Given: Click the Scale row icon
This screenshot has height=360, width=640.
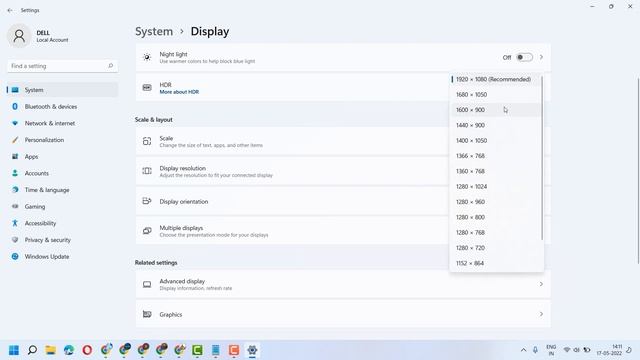Looking at the screenshot, I should (x=147, y=141).
